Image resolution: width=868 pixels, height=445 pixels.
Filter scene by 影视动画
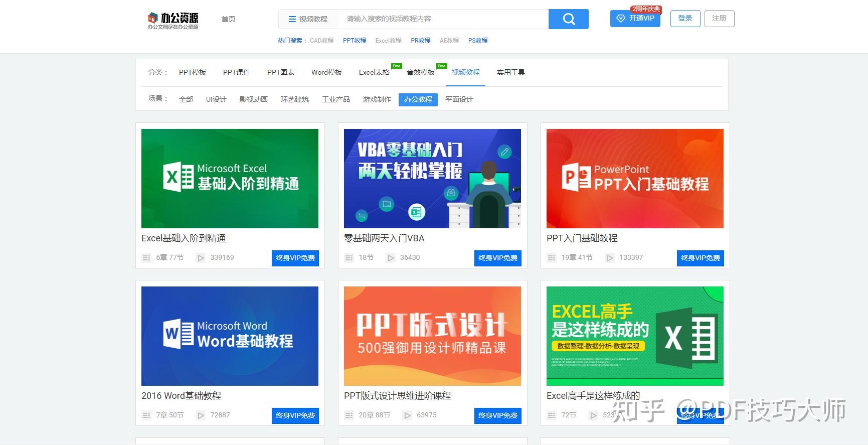(254, 99)
